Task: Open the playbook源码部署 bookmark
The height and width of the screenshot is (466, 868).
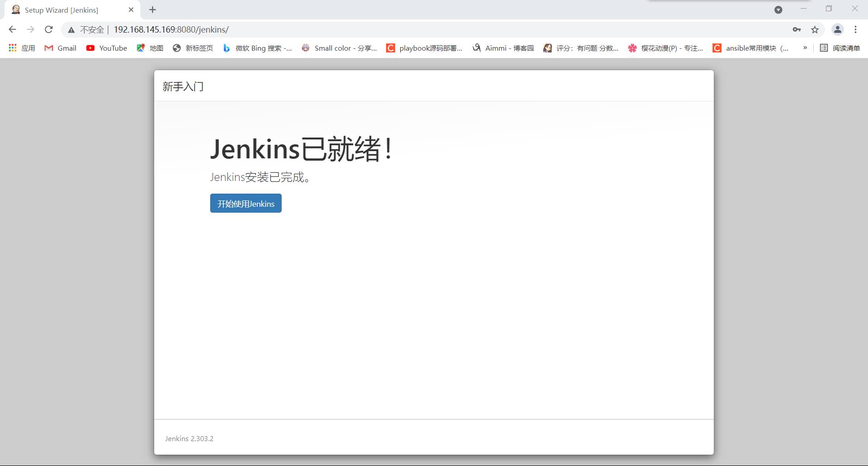Action: 425,48
